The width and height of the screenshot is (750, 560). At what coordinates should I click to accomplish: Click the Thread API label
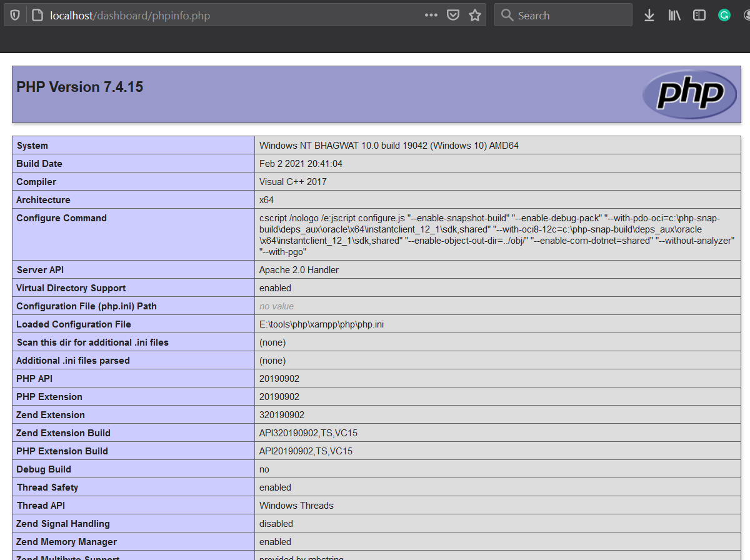pos(41,506)
